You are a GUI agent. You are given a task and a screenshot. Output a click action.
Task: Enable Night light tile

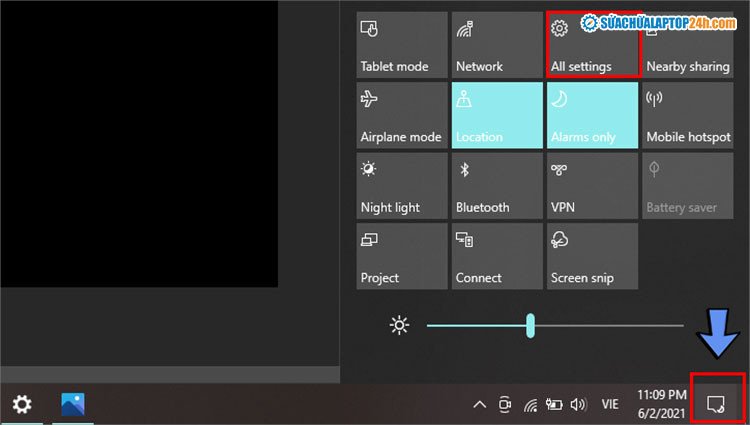point(402,185)
